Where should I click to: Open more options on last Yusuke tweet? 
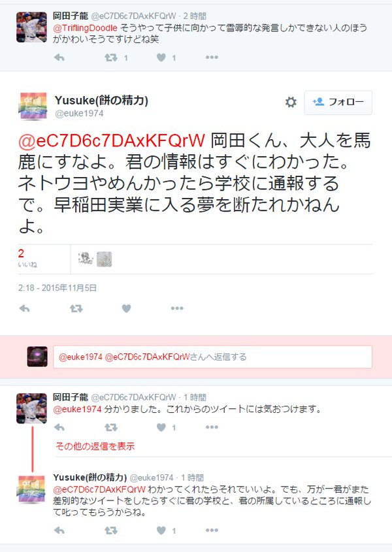tap(212, 530)
